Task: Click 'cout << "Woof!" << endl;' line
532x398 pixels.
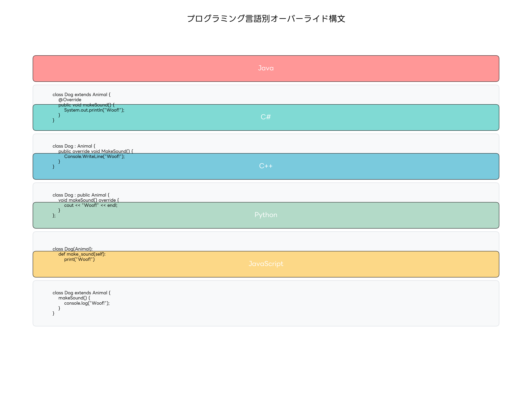Action: coord(91,205)
